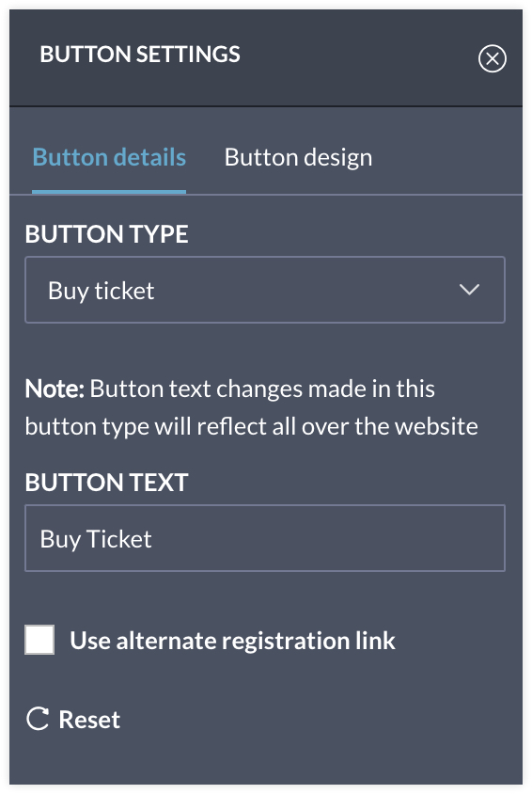Click the BUTTON SETTINGS panel title
Screen dimensions: 532x794
[140, 55]
